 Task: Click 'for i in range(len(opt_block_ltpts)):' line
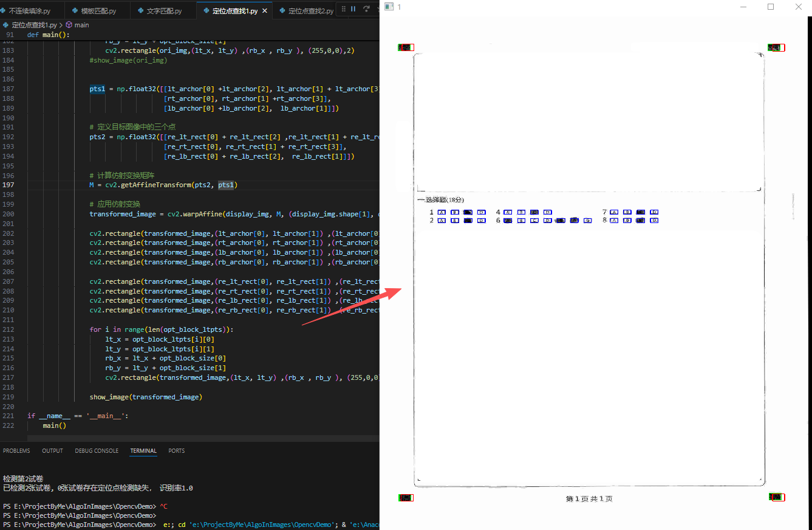[162, 329]
